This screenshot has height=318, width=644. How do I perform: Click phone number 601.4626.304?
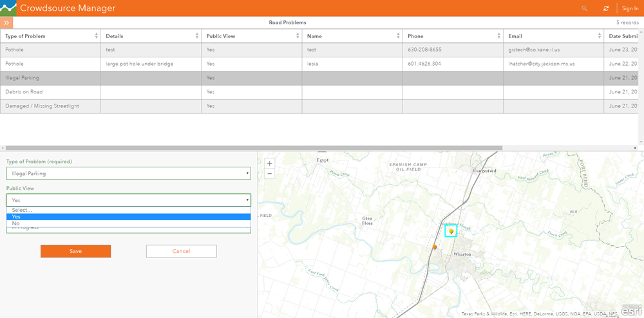coord(424,64)
